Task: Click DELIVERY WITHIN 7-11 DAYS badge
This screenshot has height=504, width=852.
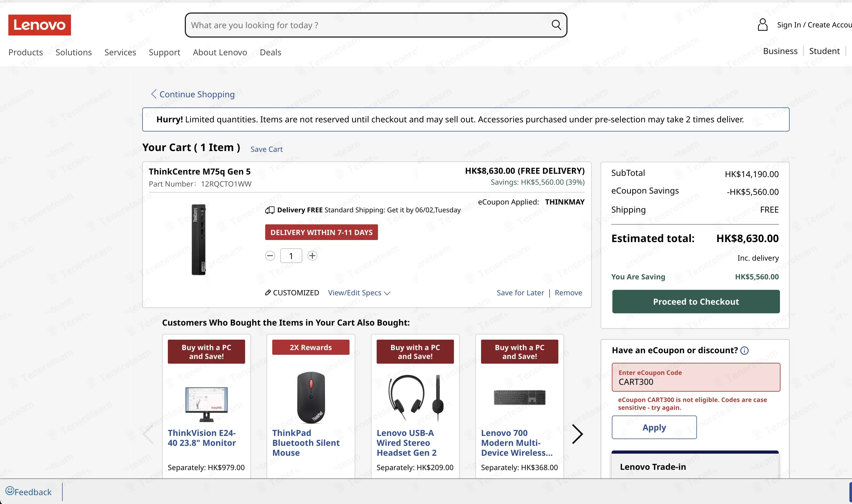Action: click(x=321, y=232)
